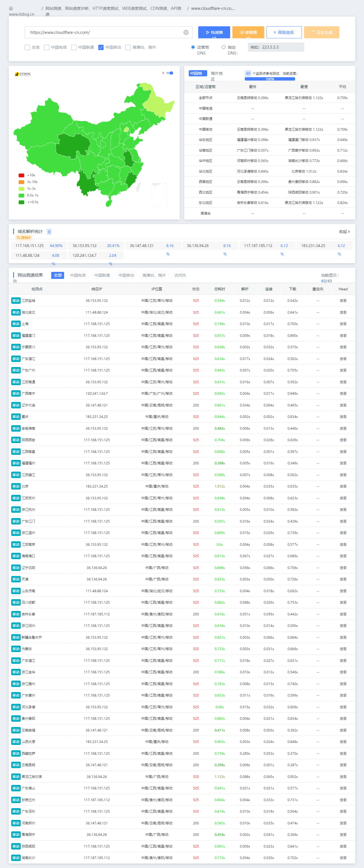
Task: Select the 全部 results filter tab
Action: pyautogui.click(x=58, y=275)
